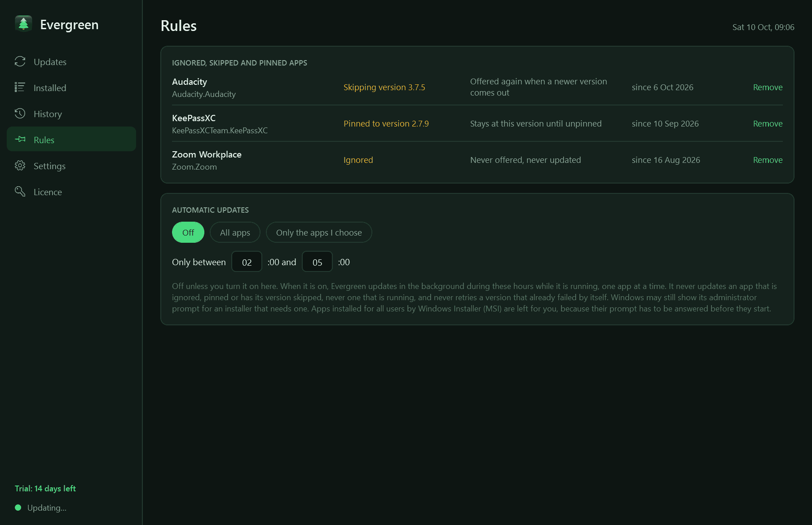The height and width of the screenshot is (525, 812).
Task: Click Stays at this version until unpinned
Action: [x=536, y=123]
